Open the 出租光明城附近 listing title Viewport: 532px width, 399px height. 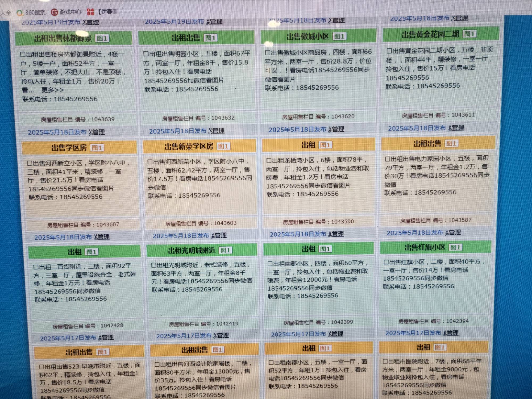click(x=192, y=251)
